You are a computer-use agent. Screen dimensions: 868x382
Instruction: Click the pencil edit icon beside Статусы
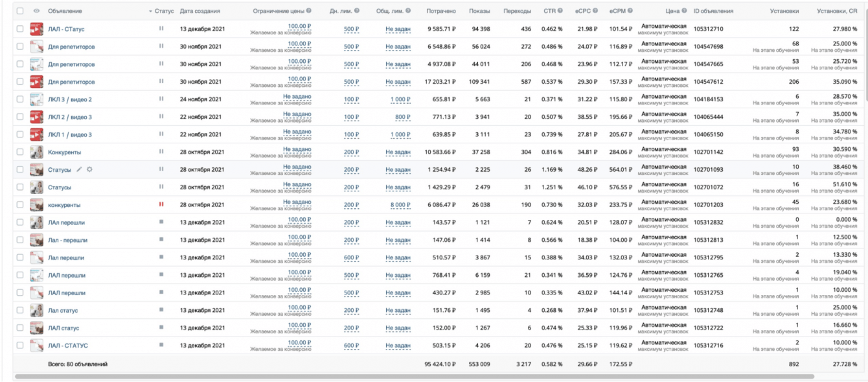(x=79, y=169)
